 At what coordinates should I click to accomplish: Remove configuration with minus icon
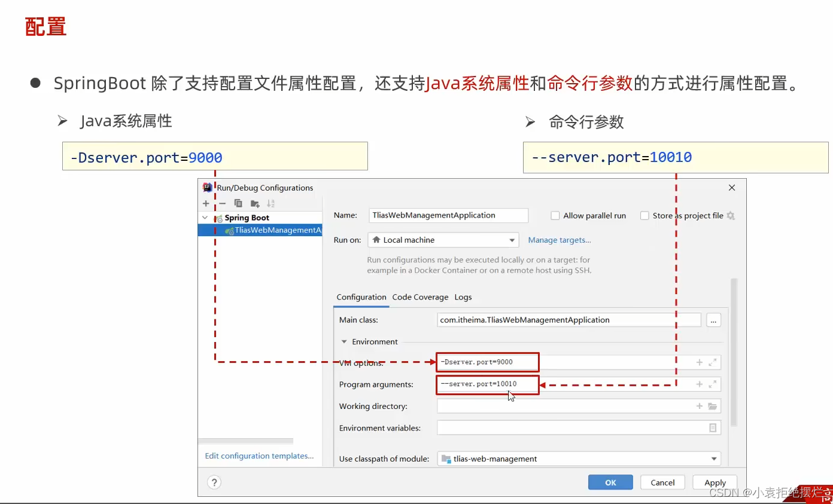pyautogui.click(x=223, y=203)
